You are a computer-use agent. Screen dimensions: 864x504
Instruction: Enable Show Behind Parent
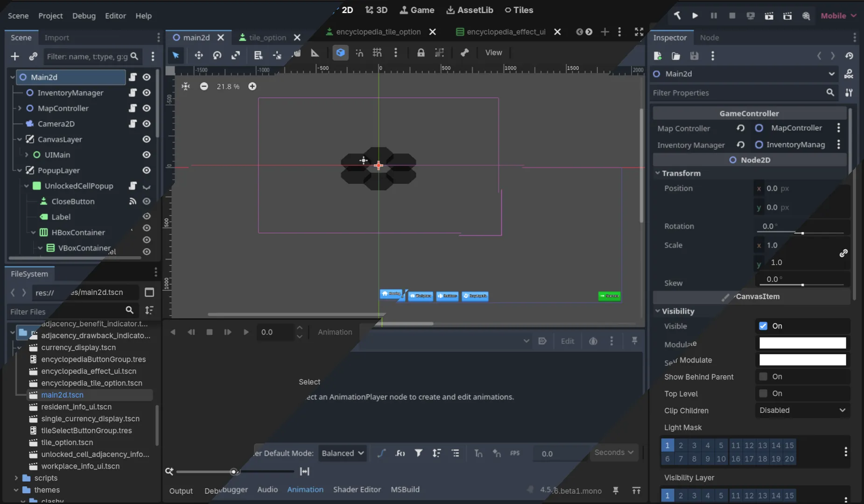tap(764, 377)
